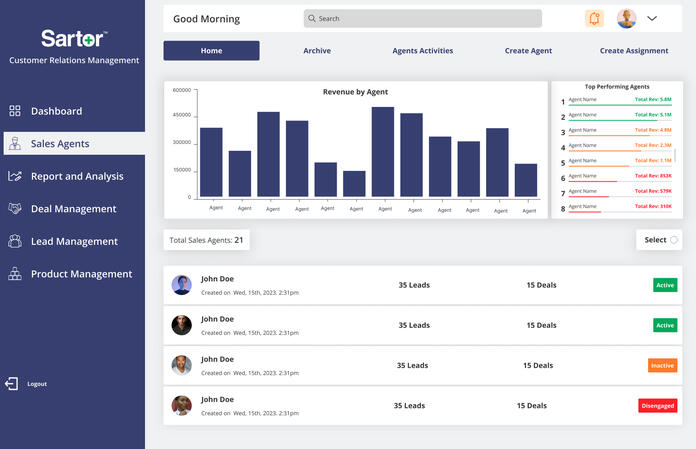Switch to the Archive tab
The image size is (696, 449).
coord(316,51)
